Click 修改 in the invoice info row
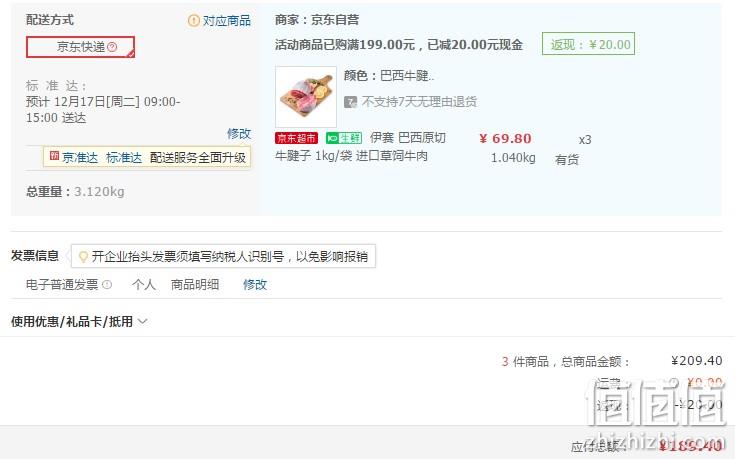This screenshot has width=735, height=459. click(x=255, y=285)
